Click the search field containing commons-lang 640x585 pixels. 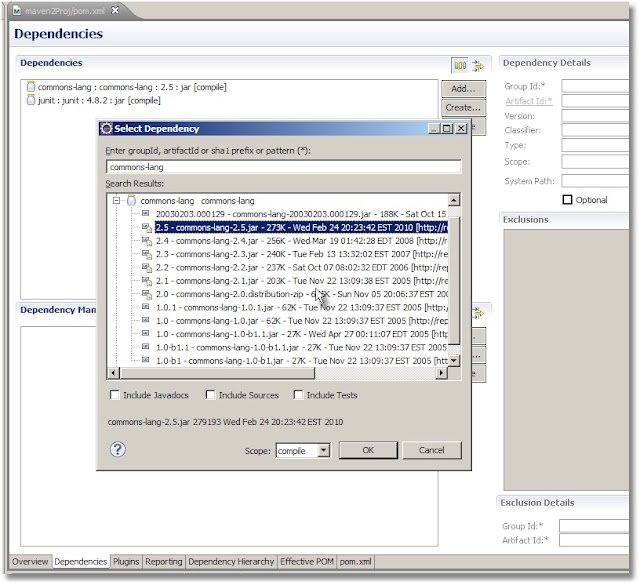point(283,167)
